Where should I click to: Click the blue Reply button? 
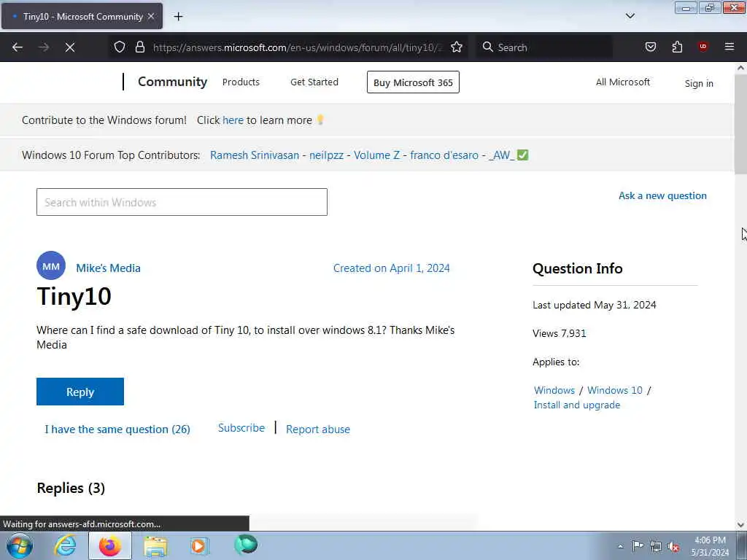pyautogui.click(x=80, y=392)
